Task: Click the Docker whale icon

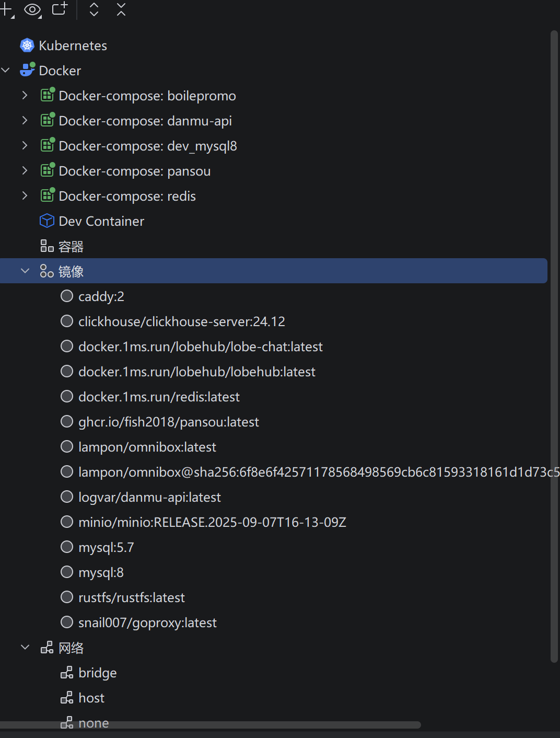Action: 27,70
